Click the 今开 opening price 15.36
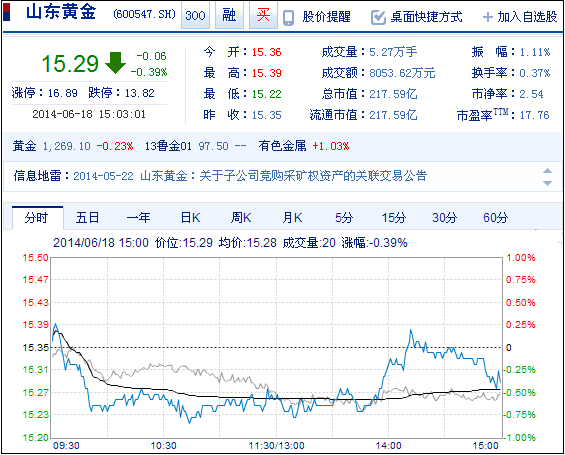 tap(266, 52)
